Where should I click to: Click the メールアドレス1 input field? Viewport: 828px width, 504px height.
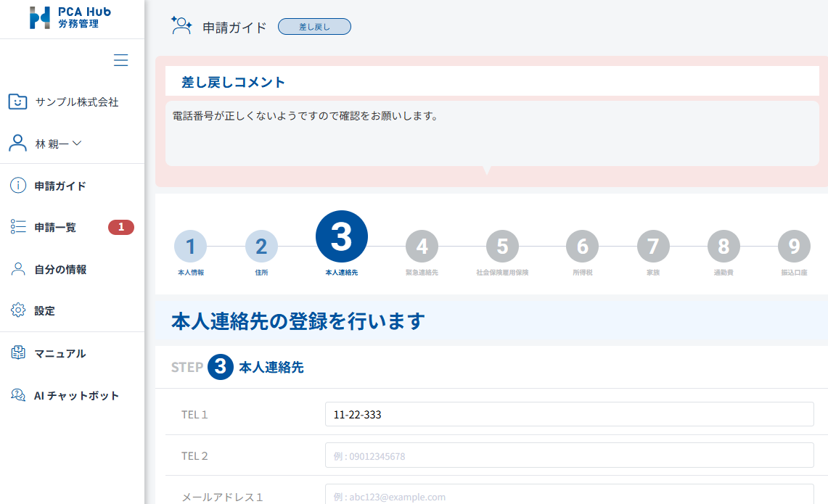click(x=569, y=495)
